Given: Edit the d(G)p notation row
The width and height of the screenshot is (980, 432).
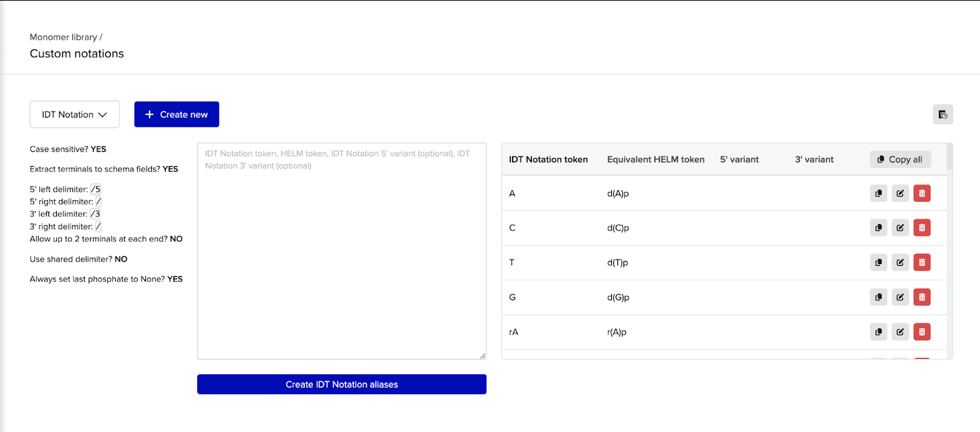Looking at the screenshot, I should pyautogui.click(x=900, y=297).
